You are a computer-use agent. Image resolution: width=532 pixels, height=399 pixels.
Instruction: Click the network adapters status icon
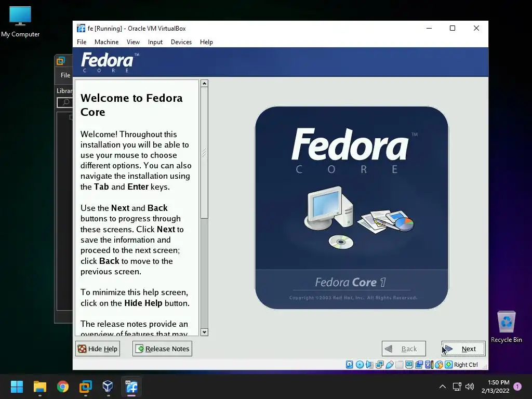[379, 365]
